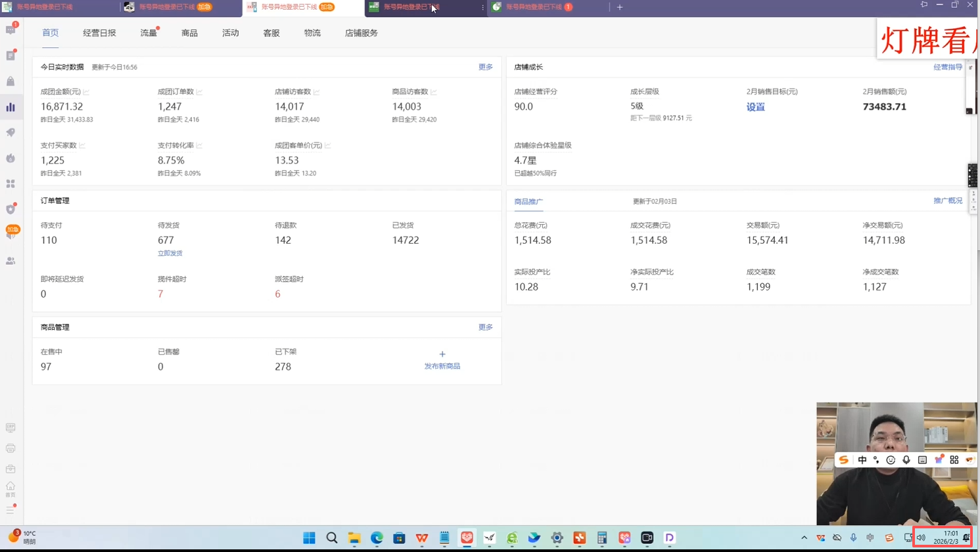Show hidden system tray icons chevron
980x552 pixels.
(804, 538)
